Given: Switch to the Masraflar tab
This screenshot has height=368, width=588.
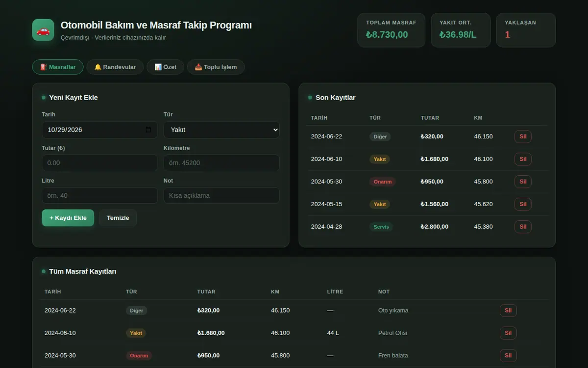Looking at the screenshot, I should click(58, 67).
